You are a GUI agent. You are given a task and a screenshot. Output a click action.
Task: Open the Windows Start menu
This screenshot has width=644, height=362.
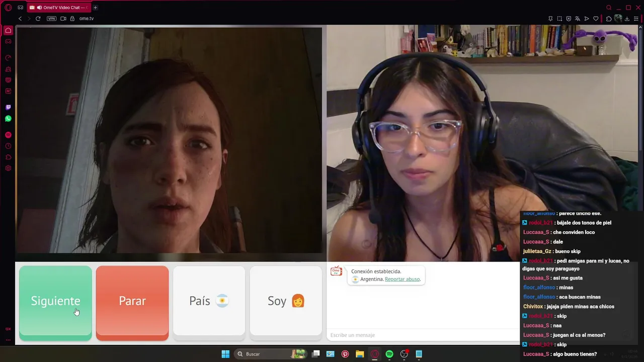(225, 354)
